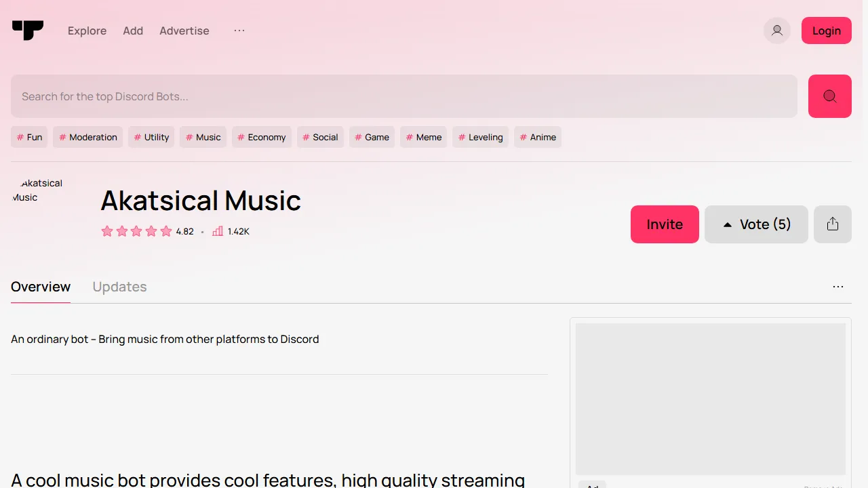
Task: Open the Explore menu item
Action: (87, 30)
